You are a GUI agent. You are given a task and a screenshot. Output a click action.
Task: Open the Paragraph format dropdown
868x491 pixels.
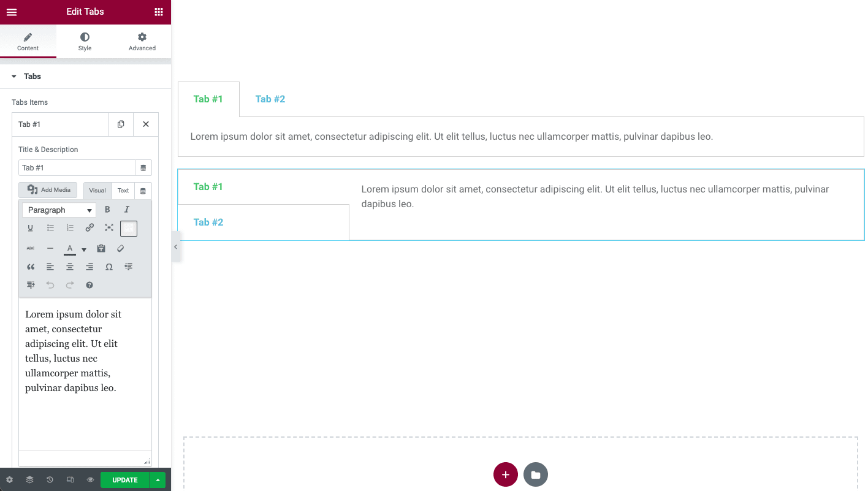pos(58,210)
